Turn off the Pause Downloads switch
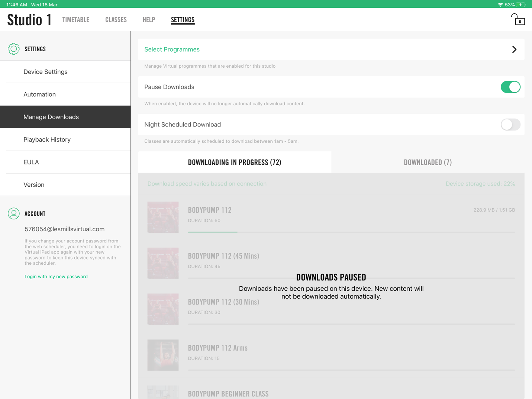532x399 pixels. (510, 87)
